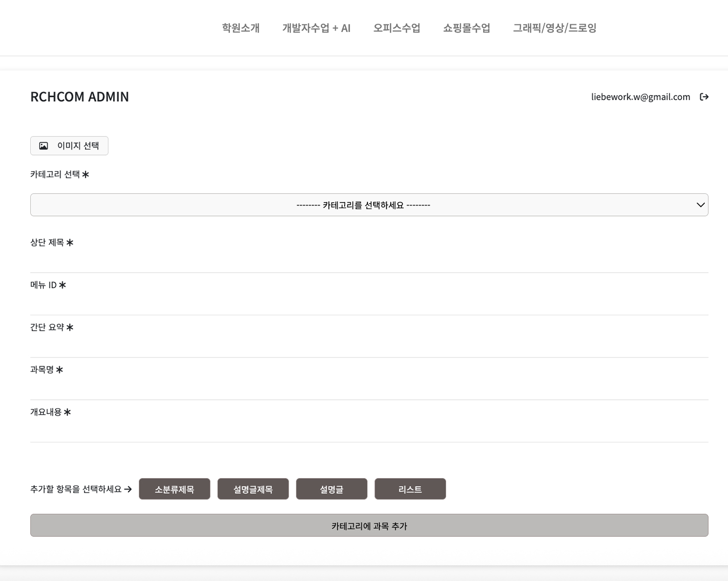Add a 소분류제목 item
Image resolution: width=728 pixels, height=581 pixels.
point(174,489)
